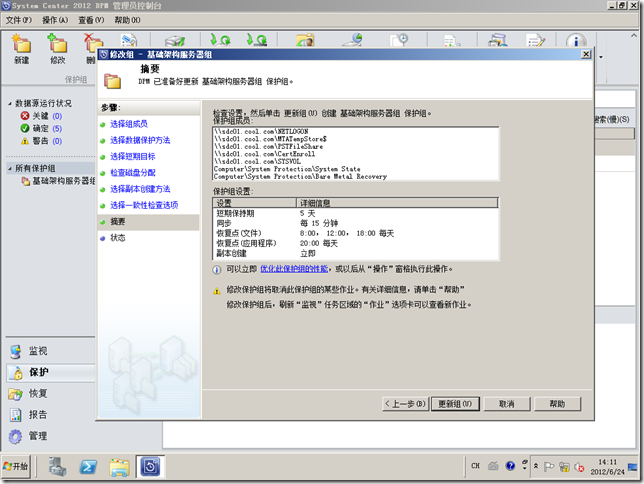Click the 开始 Start button
This screenshot has width=644, height=484.
pos(16,466)
